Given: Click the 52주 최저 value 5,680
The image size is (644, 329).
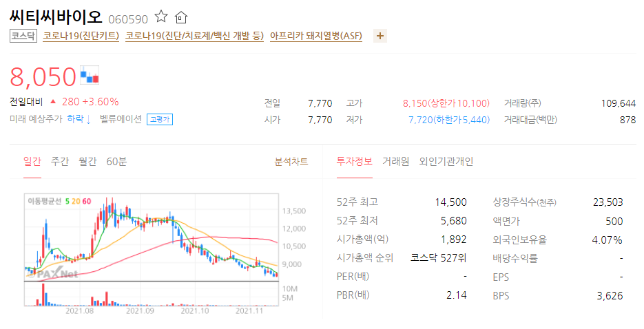Looking at the screenshot, I should [x=453, y=221].
